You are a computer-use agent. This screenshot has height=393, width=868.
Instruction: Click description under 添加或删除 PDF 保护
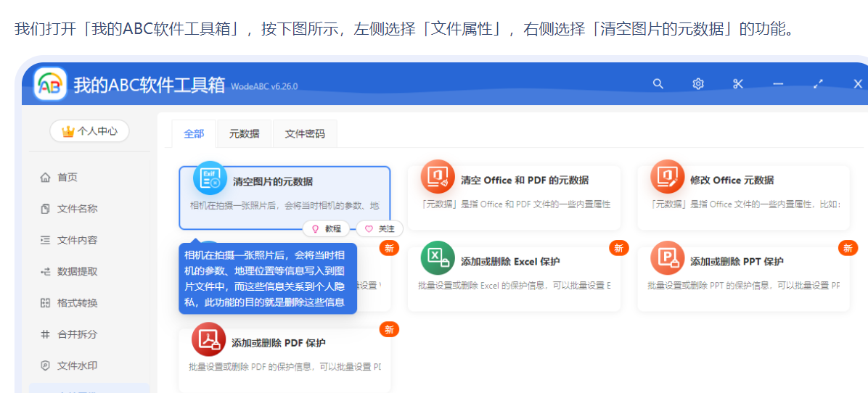coord(284,367)
